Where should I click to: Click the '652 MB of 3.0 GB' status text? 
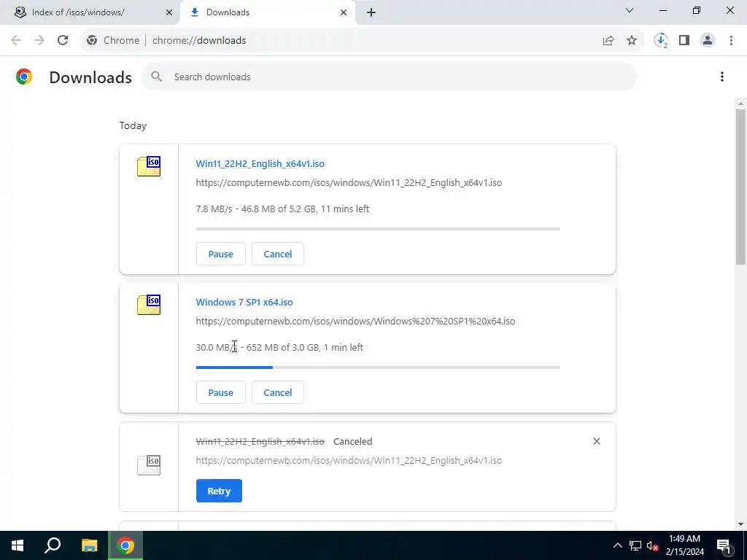pos(282,347)
